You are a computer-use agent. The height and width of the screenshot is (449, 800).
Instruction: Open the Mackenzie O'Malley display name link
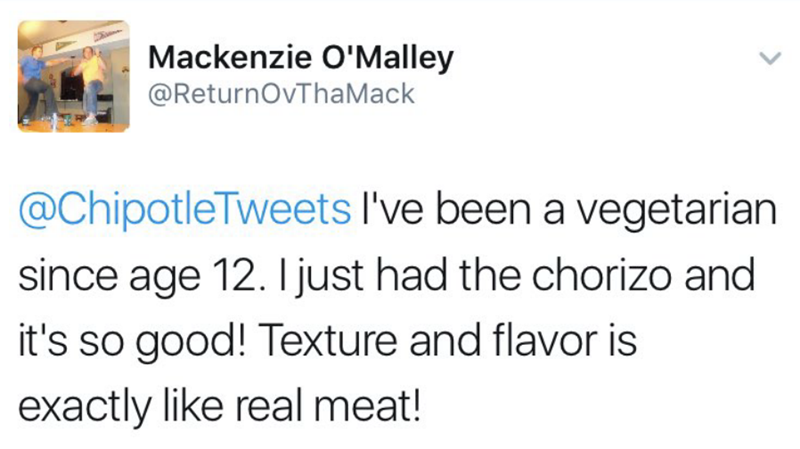300,58
